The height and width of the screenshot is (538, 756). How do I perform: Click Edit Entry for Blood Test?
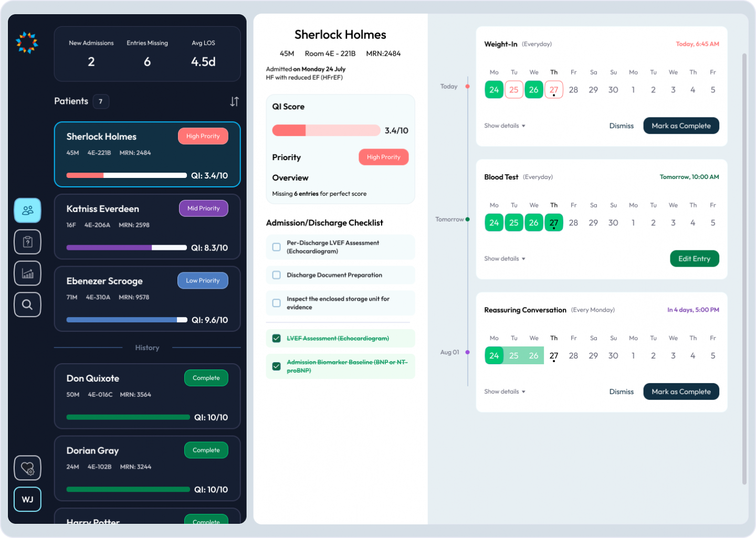pyautogui.click(x=694, y=258)
